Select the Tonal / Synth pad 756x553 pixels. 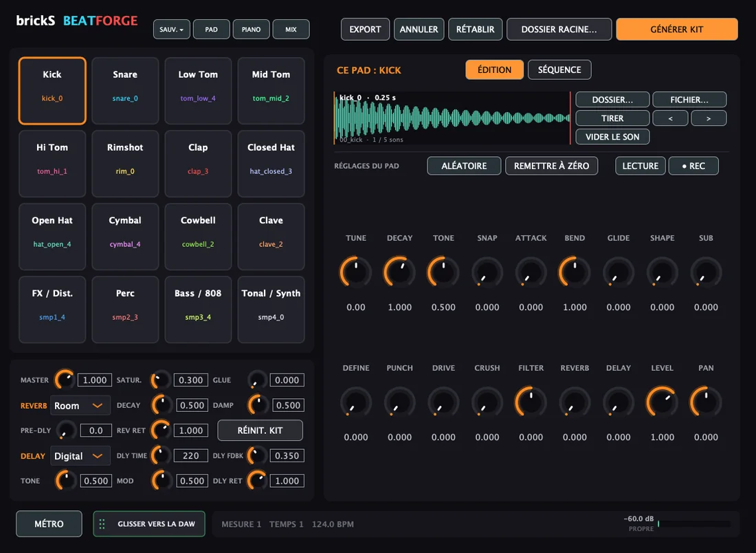271,310
